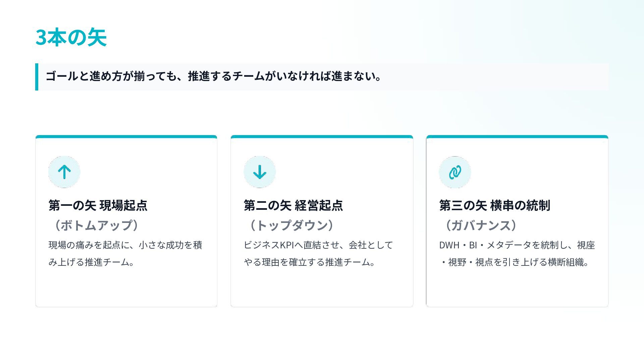
Task: Select the heading 第一の矢 現場起点
Action: [x=98, y=205]
